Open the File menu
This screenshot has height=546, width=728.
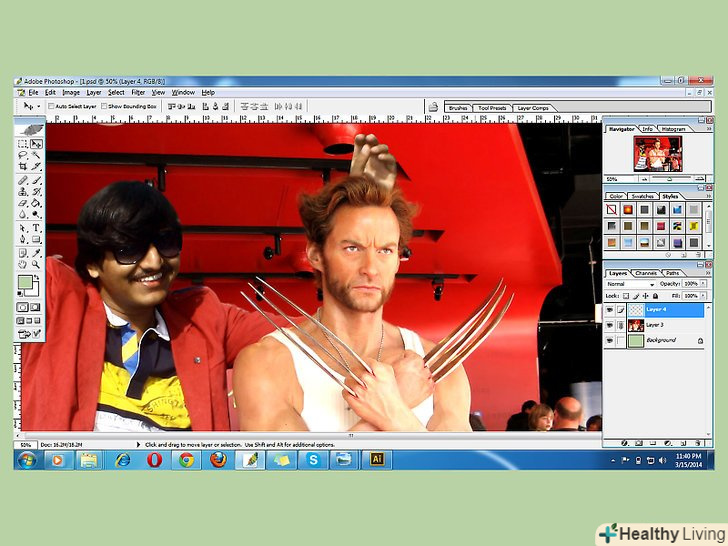(33, 92)
